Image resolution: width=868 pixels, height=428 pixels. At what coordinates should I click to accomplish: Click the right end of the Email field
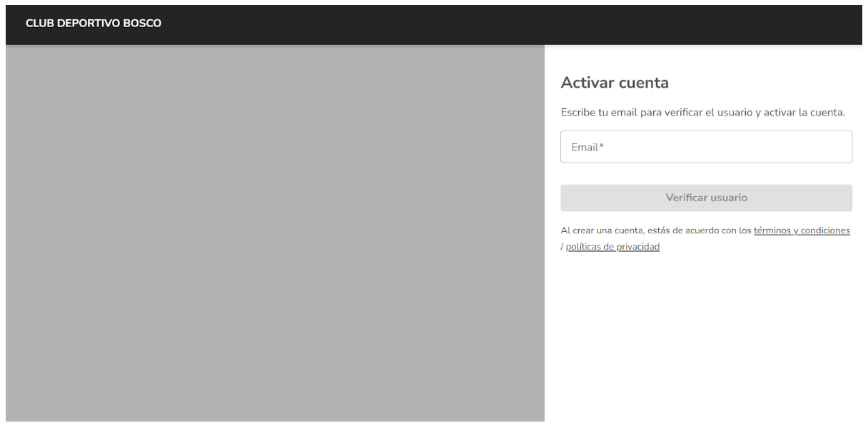(835, 147)
